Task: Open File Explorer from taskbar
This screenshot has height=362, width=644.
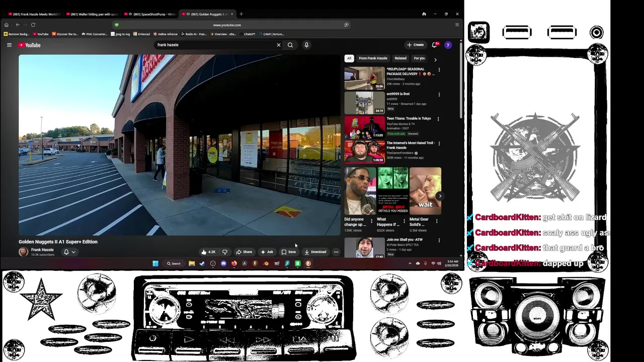Action: tap(192, 263)
